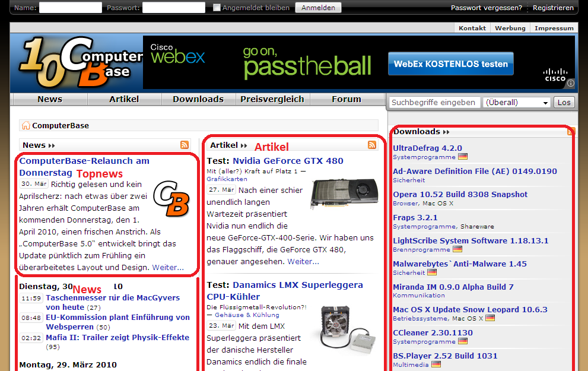Screen dimensions: 588x371
Task: Open CCleaner 2.30.1130 download
Action: 433,333
